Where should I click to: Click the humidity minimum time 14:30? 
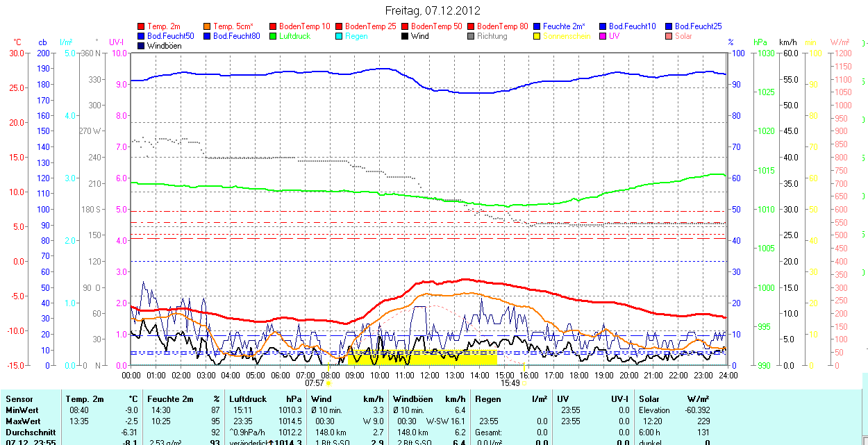point(160,410)
